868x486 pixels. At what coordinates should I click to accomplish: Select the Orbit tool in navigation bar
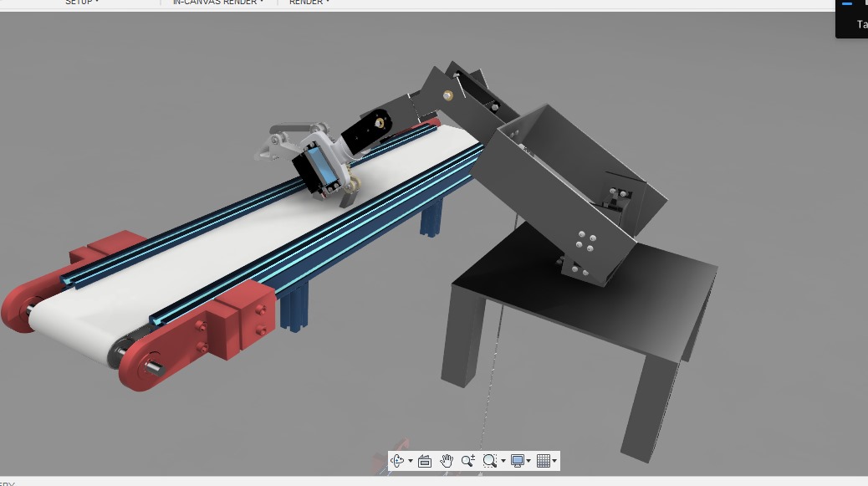[x=397, y=461]
